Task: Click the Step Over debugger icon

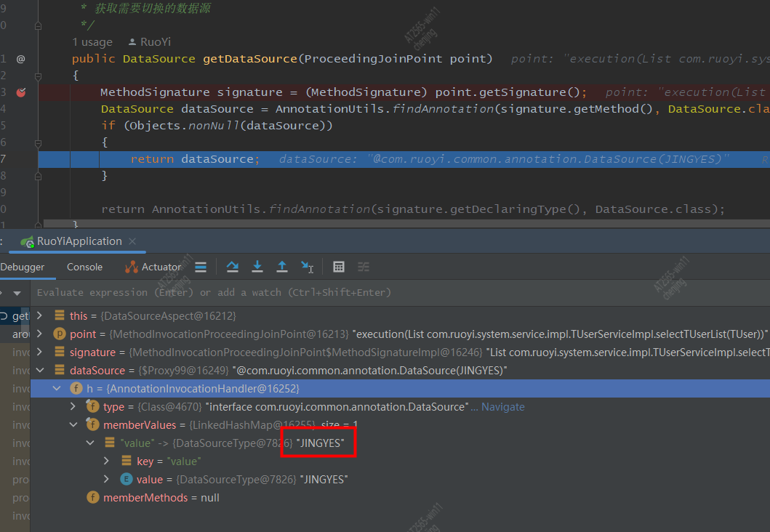Action: tap(232, 267)
